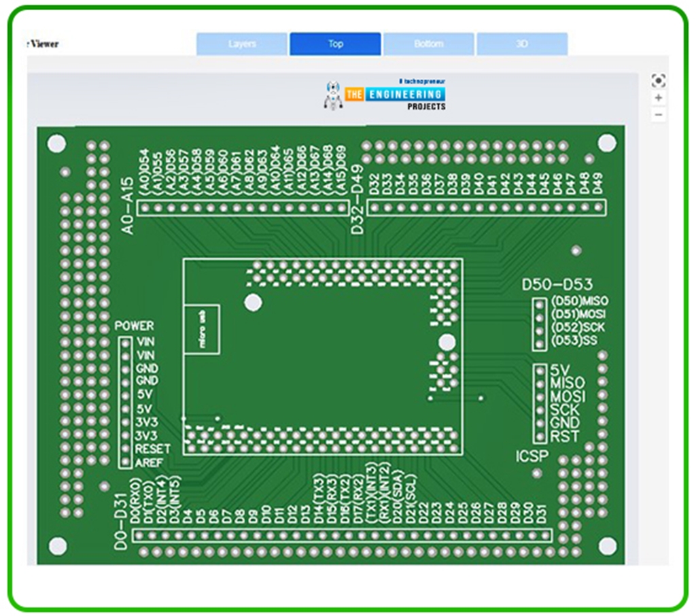Viewport: 696px width, 616px height.
Task: Click the top-left mounting hole of the PCB
Action: point(56,141)
